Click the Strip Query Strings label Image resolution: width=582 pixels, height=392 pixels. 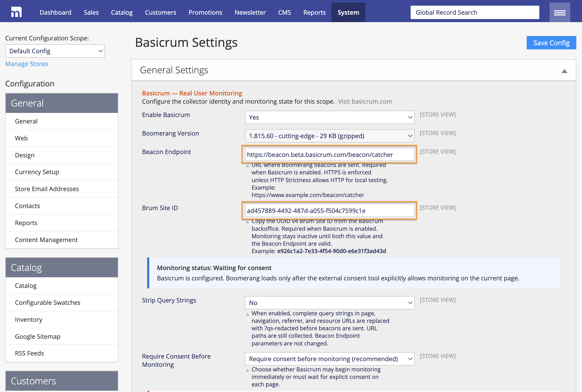[169, 300]
